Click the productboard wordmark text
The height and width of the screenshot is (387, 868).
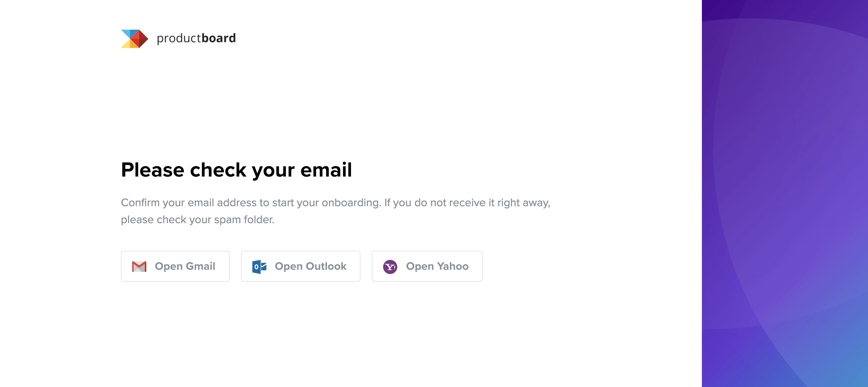pyautogui.click(x=196, y=38)
